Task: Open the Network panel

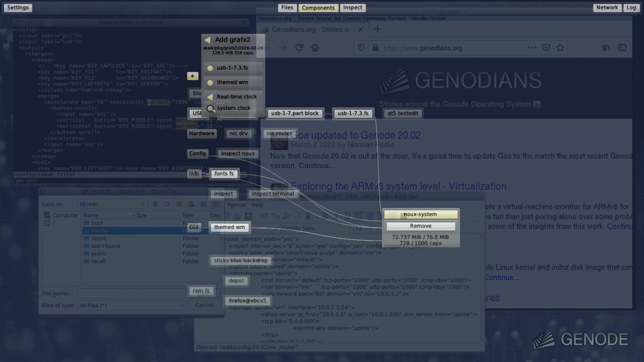Action: (x=607, y=7)
